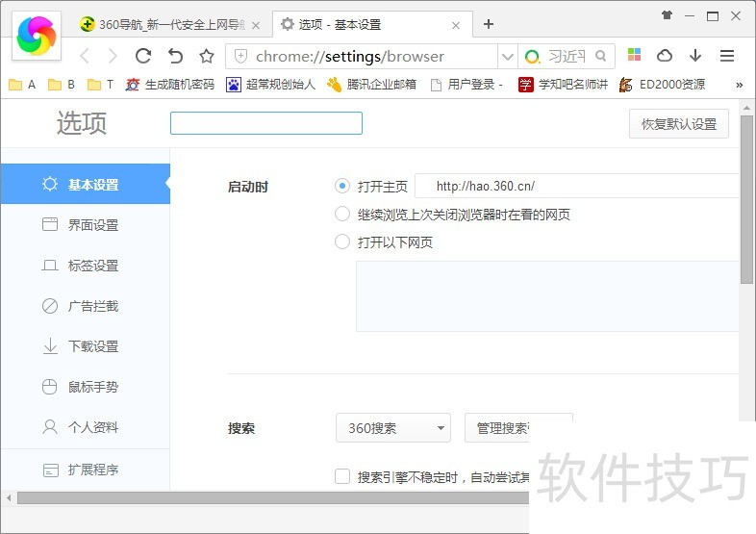Click the colorful apps grid icon
The width and height of the screenshot is (756, 534).
click(x=634, y=56)
